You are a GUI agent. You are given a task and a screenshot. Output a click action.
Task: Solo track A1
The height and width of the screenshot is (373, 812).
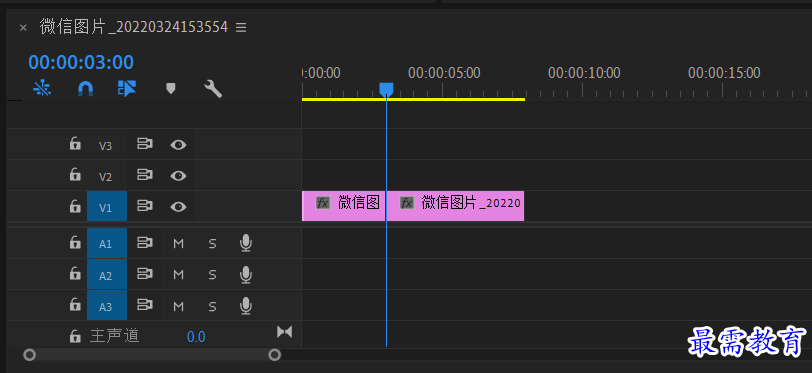(x=212, y=244)
